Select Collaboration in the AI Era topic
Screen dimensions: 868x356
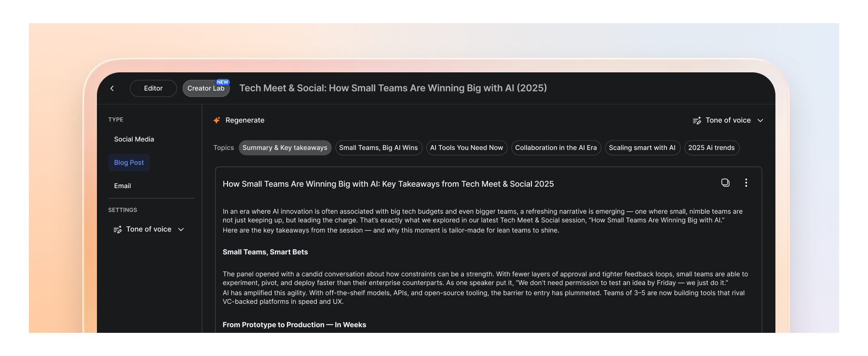tap(556, 148)
